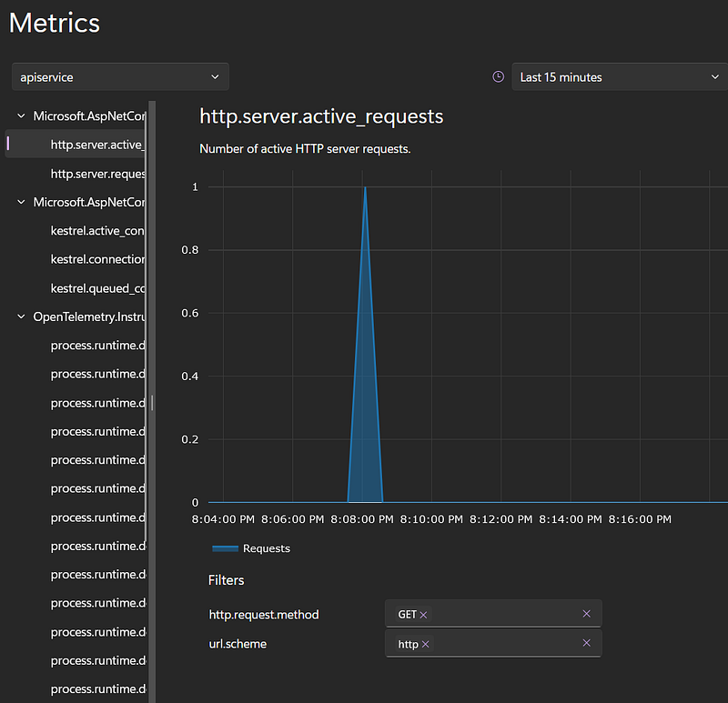
Task: Click the http.request.method filter label
Action: 264,615
